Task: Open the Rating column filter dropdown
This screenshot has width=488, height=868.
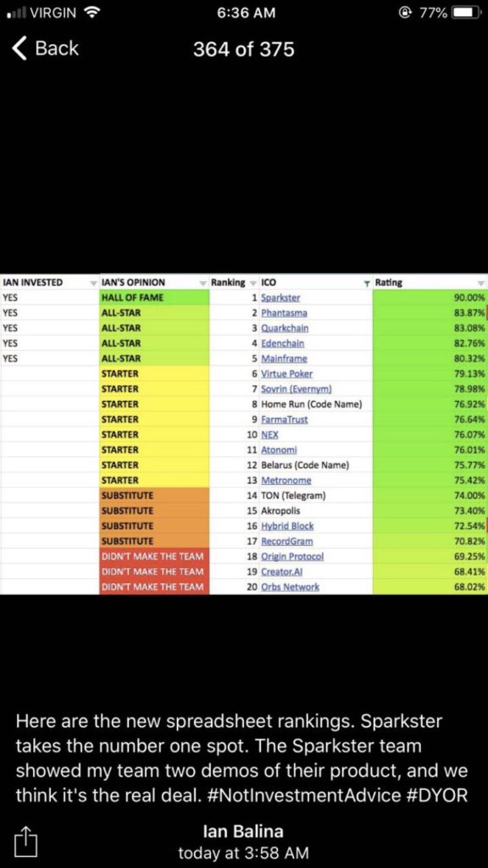Action: 480,283
